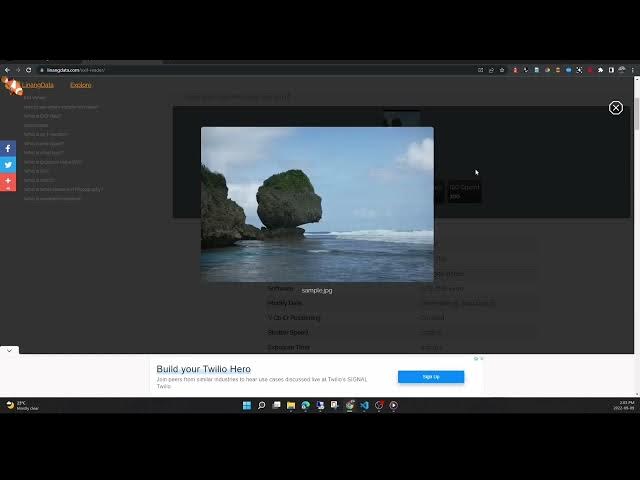The width and height of the screenshot is (640, 480).
Task: Click the Exposure Time row label
Action: (289, 347)
